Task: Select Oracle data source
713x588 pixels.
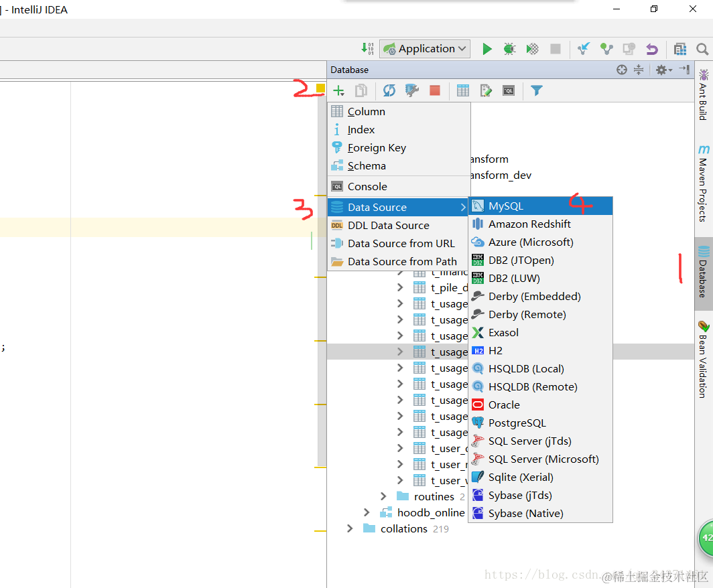Action: click(541, 405)
